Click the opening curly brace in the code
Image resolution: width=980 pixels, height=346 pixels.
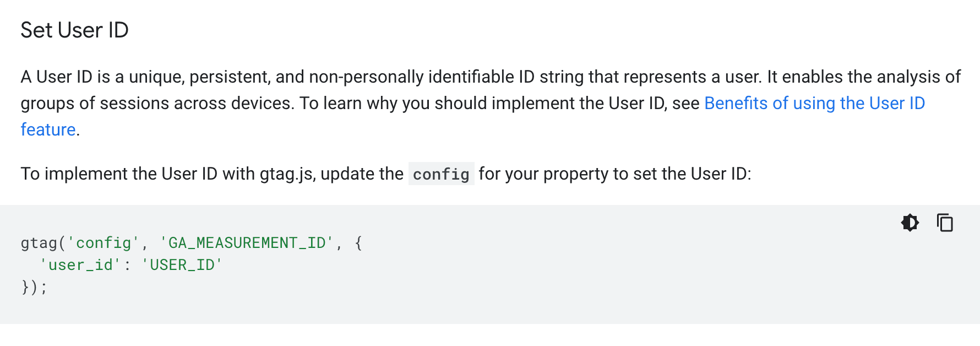[x=358, y=243]
